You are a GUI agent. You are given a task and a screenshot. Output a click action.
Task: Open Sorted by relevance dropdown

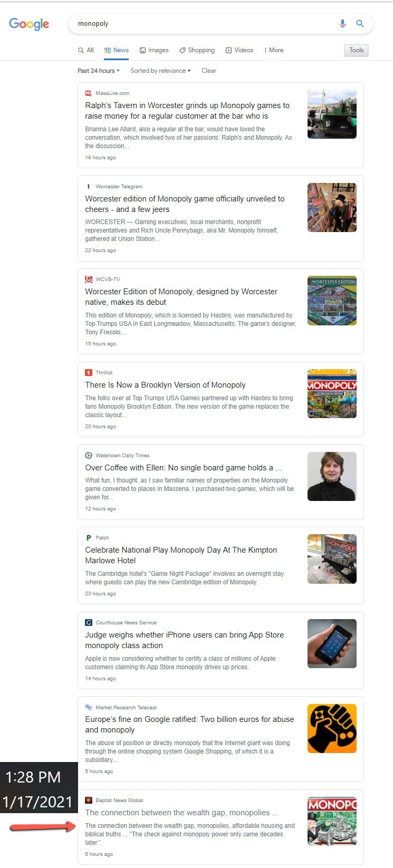tap(160, 71)
